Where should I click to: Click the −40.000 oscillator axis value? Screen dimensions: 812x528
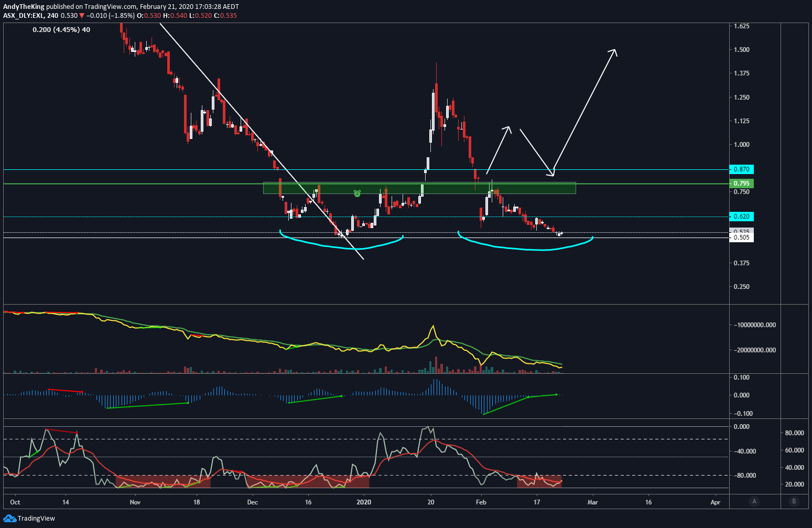(744, 451)
